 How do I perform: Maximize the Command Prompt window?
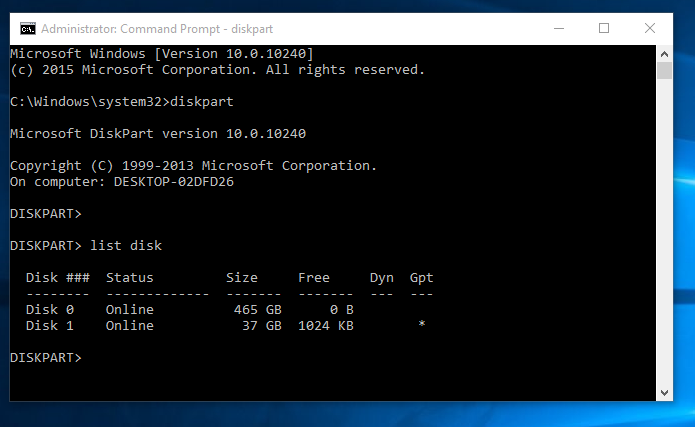coord(604,28)
